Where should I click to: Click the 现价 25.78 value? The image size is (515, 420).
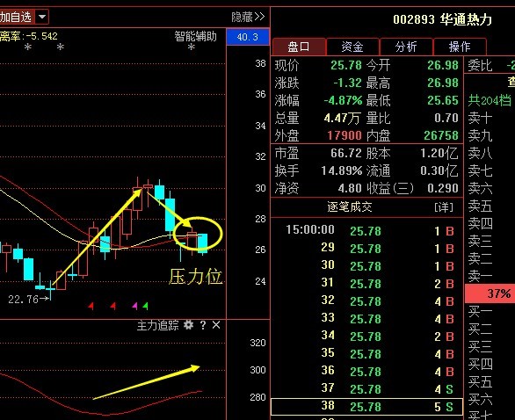[x=346, y=65]
